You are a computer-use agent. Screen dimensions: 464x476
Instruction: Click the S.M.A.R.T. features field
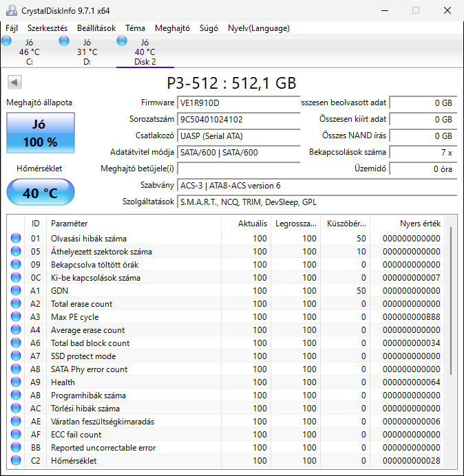point(317,202)
